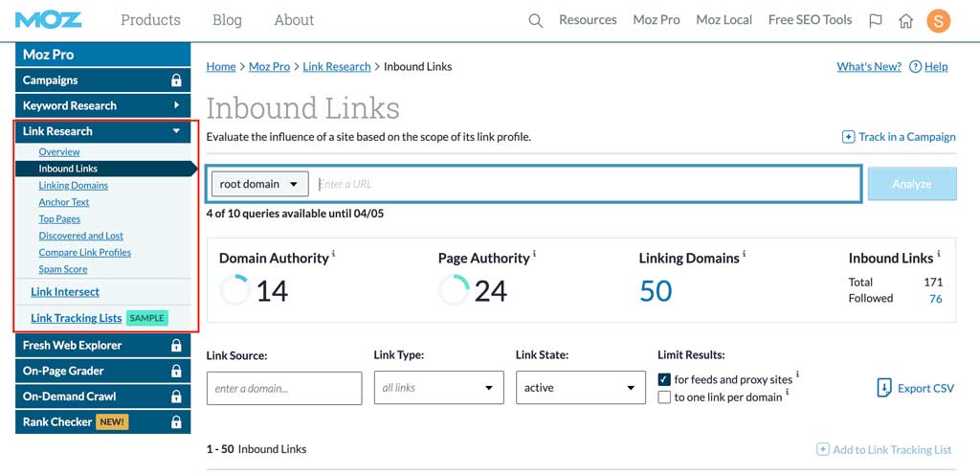Open the What's New? link

(868, 66)
